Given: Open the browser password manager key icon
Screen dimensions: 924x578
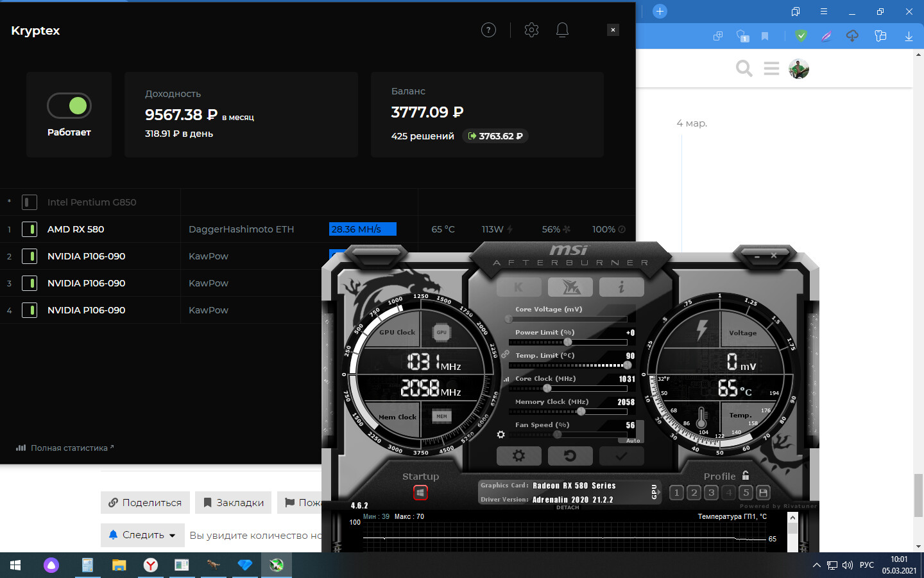Looking at the screenshot, I should (x=880, y=37).
